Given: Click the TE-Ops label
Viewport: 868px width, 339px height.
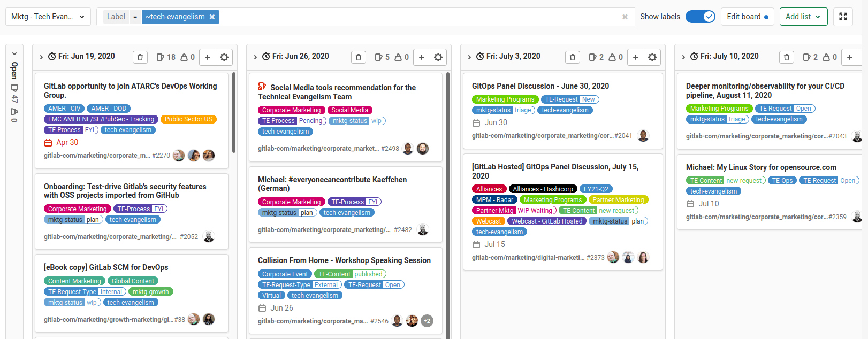Looking at the screenshot, I should point(782,181).
